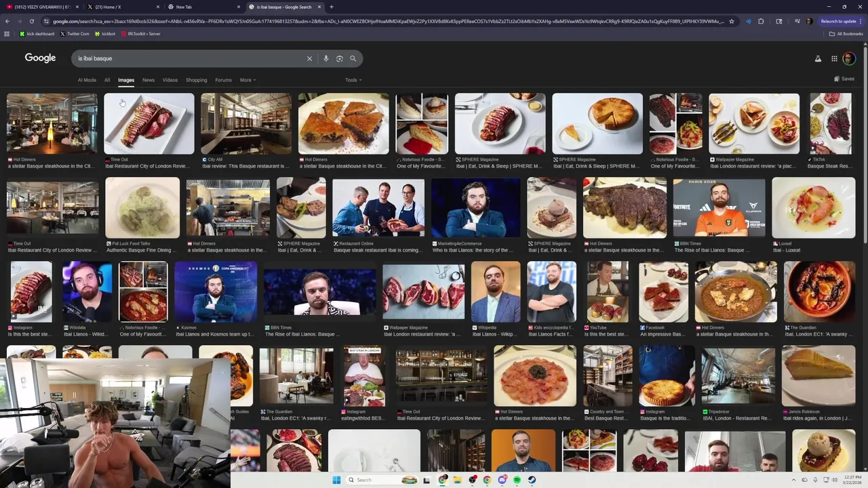Open the All Bookmarks folder
This screenshot has height=488, width=868.
click(846, 33)
